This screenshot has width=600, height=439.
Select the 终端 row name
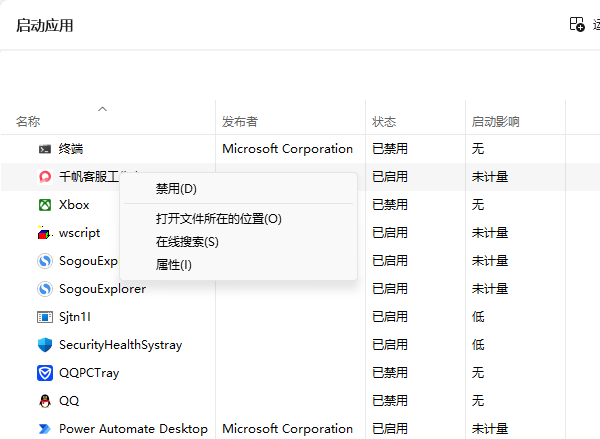coord(71,149)
